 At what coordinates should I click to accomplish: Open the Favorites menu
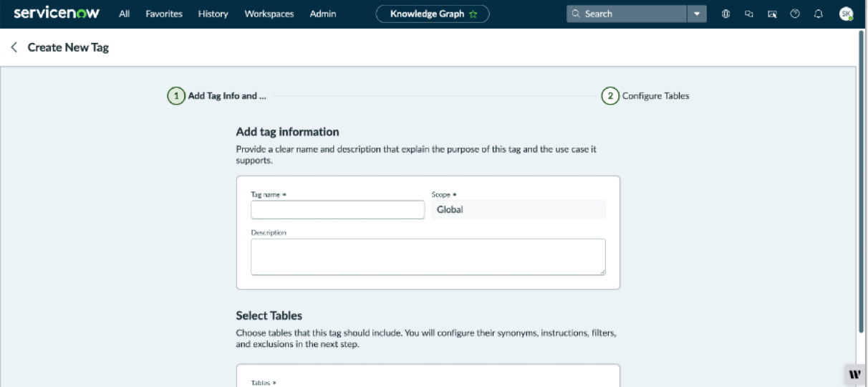coord(164,14)
